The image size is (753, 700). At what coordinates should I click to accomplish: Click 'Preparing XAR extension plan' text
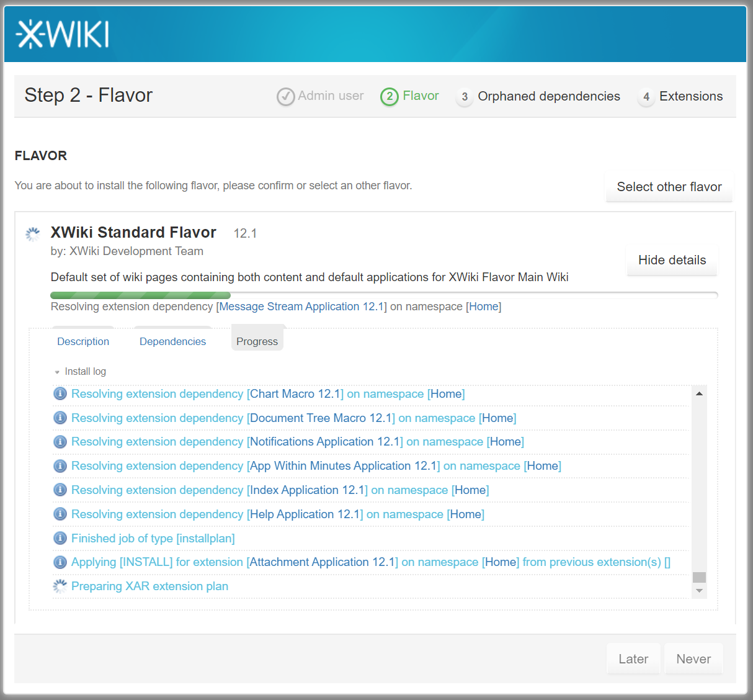click(x=149, y=586)
